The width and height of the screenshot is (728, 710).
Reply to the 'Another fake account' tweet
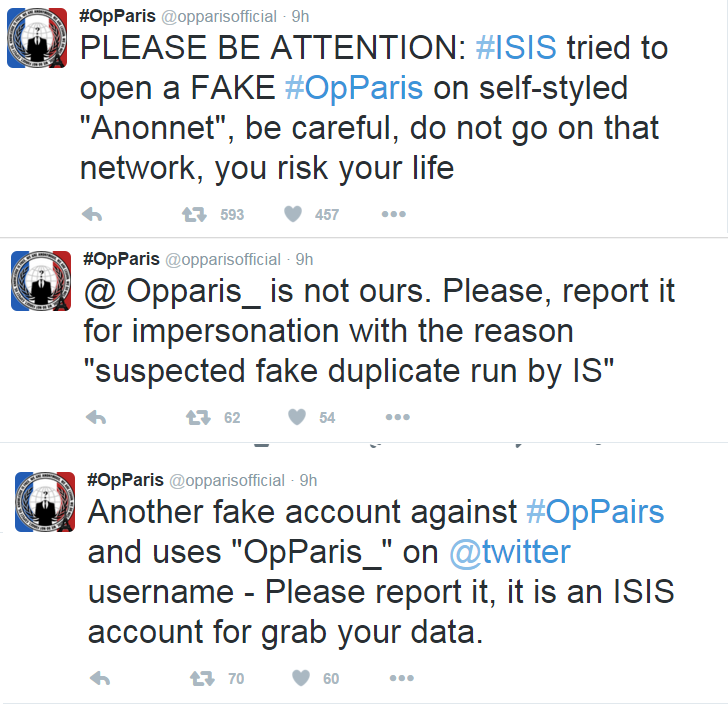tap(99, 678)
